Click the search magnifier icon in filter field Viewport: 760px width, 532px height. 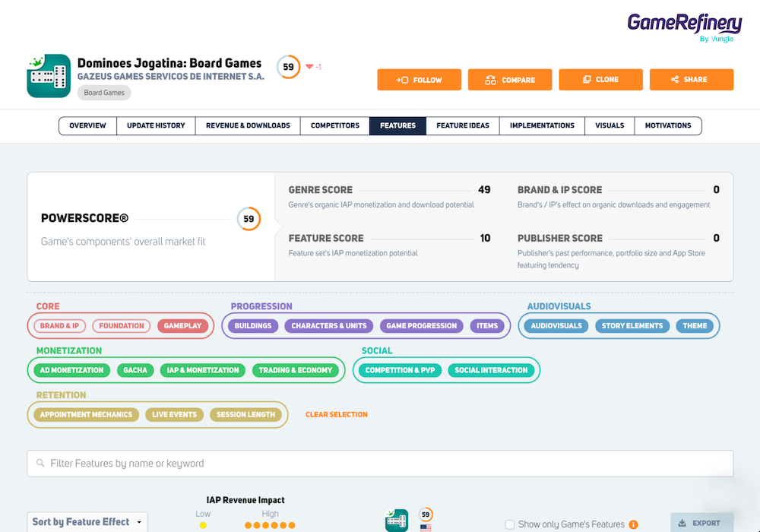(40, 463)
